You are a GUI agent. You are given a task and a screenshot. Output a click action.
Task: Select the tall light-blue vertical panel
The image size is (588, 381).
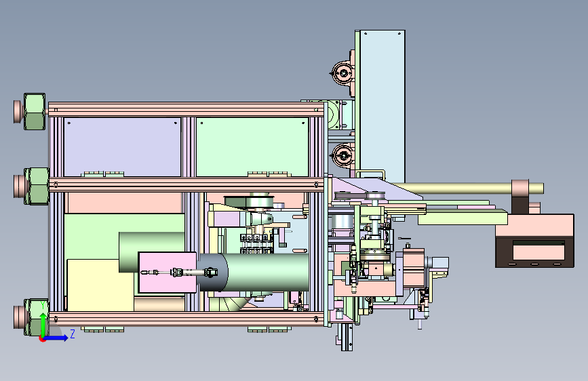[382, 105]
